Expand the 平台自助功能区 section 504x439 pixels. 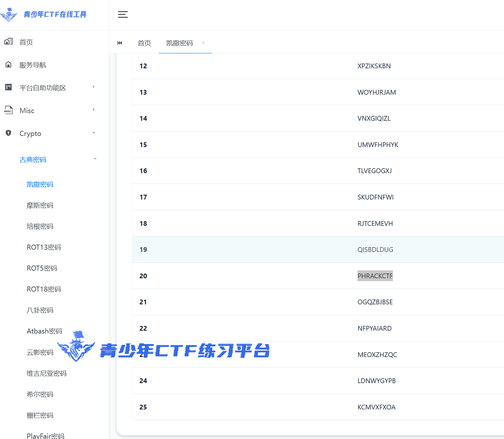(93, 87)
